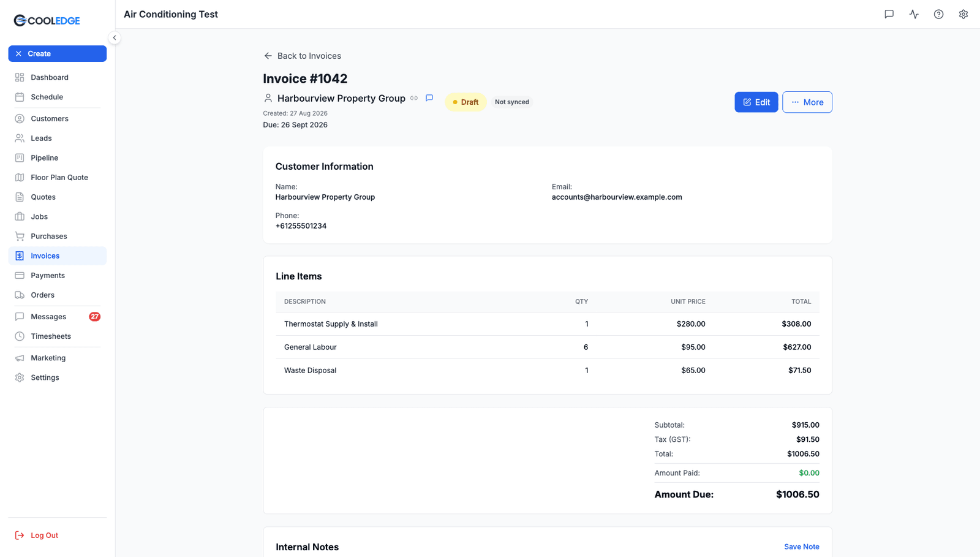
Task: Click the Payments card icon
Action: pos(20,276)
